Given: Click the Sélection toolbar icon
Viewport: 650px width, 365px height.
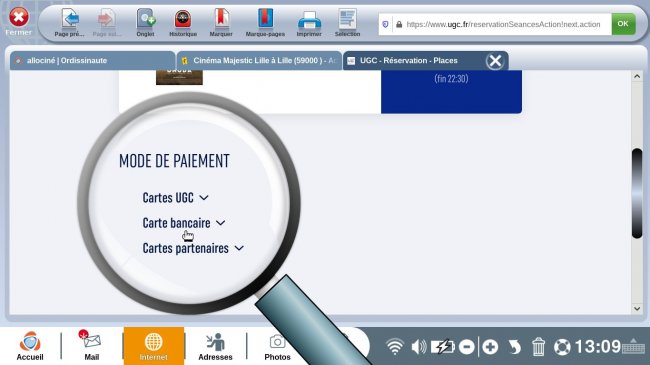Looking at the screenshot, I should pos(347,19).
